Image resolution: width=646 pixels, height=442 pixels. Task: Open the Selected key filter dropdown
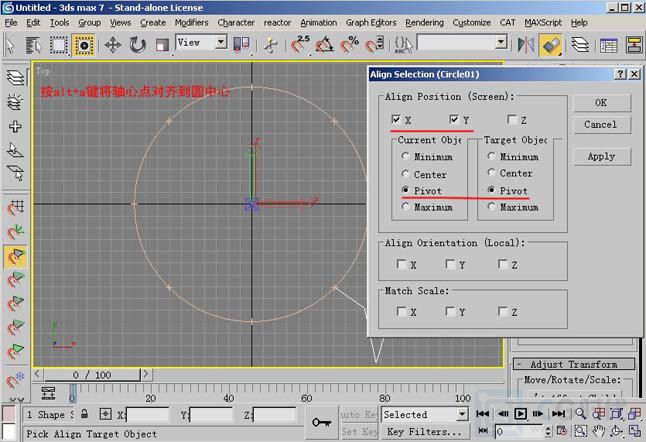tap(463, 414)
